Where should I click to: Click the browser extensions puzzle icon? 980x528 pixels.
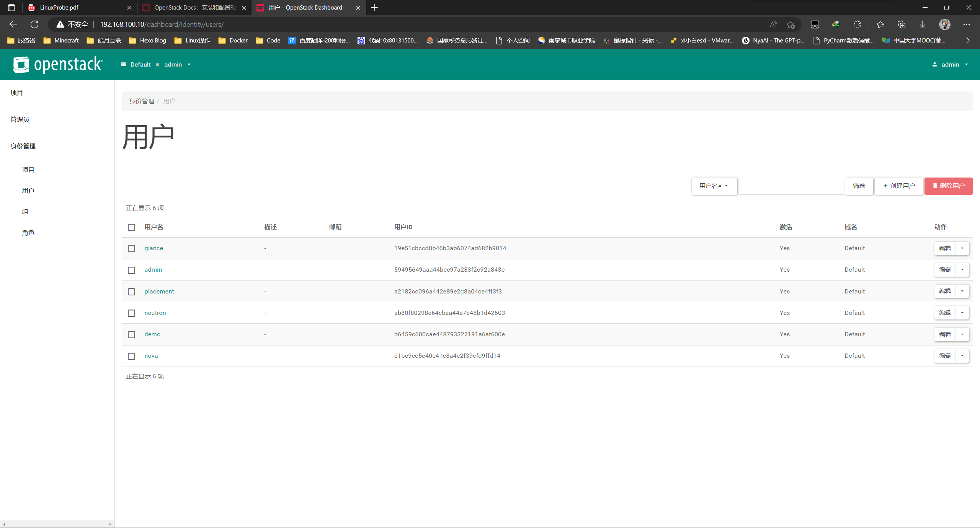pos(857,24)
